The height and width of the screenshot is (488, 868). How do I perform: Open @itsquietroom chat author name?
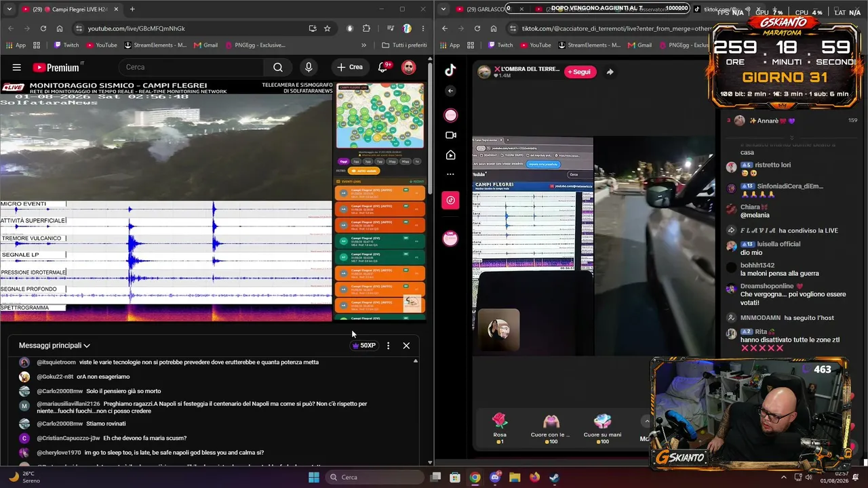click(56, 363)
